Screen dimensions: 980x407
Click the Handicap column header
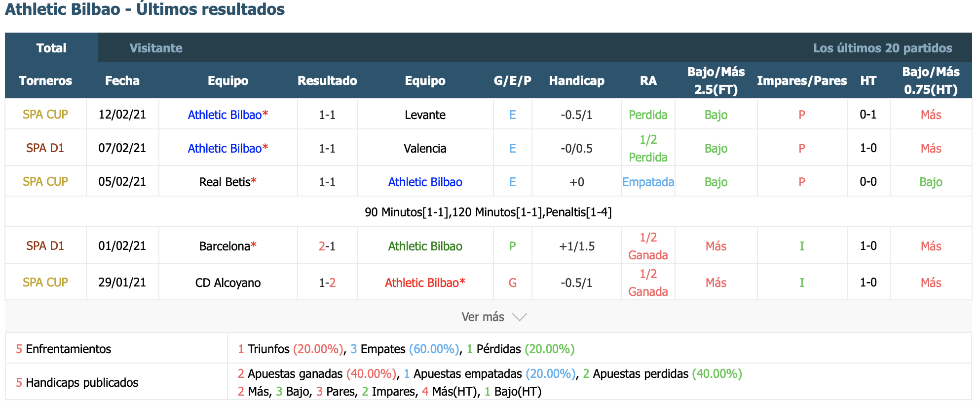pos(576,81)
